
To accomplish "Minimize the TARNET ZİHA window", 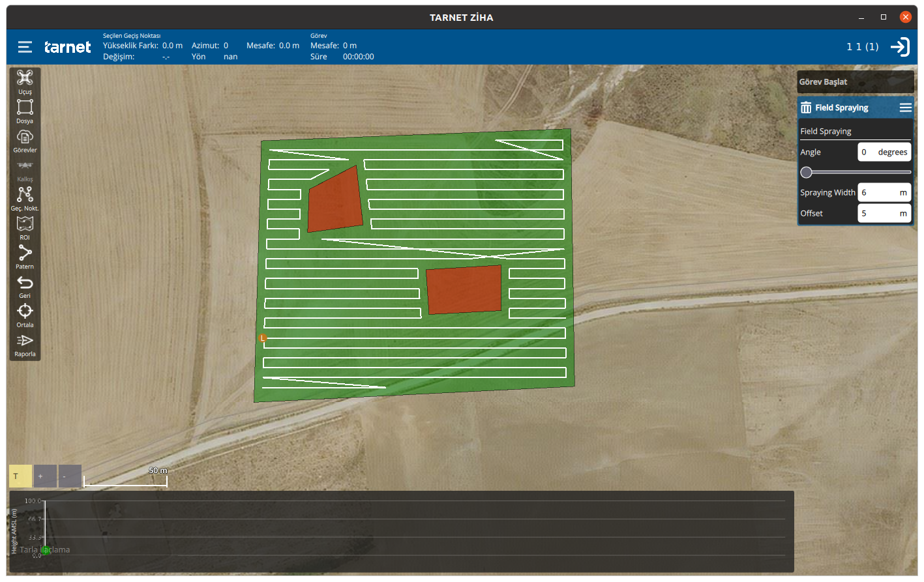I will coord(861,18).
